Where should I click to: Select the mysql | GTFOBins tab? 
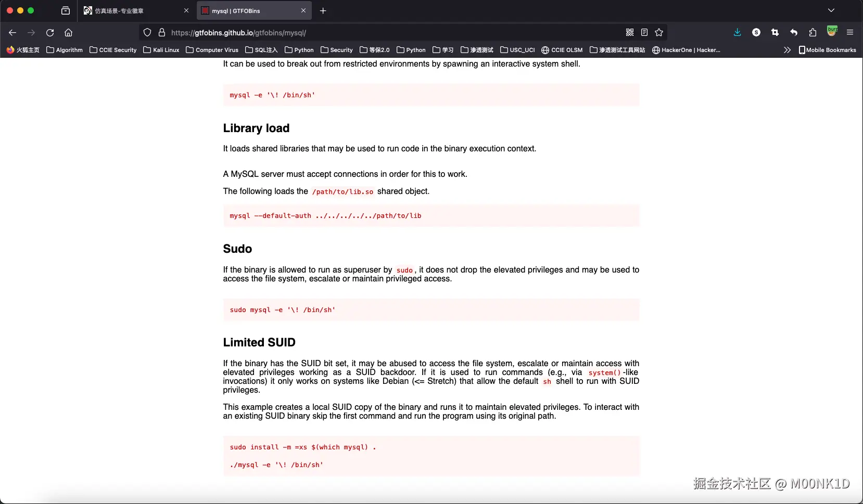(254, 10)
